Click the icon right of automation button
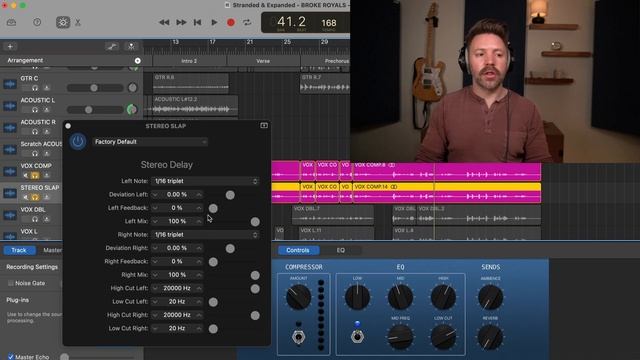The image size is (640, 360). tap(131, 47)
